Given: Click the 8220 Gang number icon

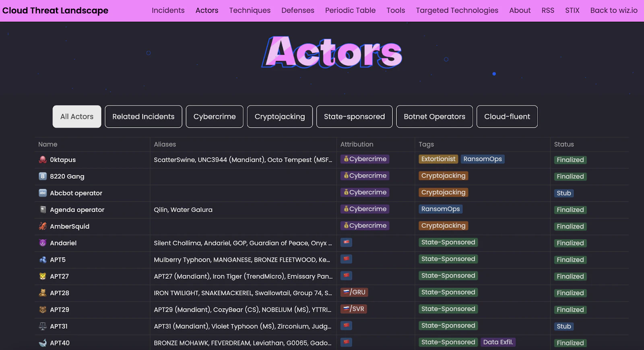Looking at the screenshot, I should pos(43,176).
